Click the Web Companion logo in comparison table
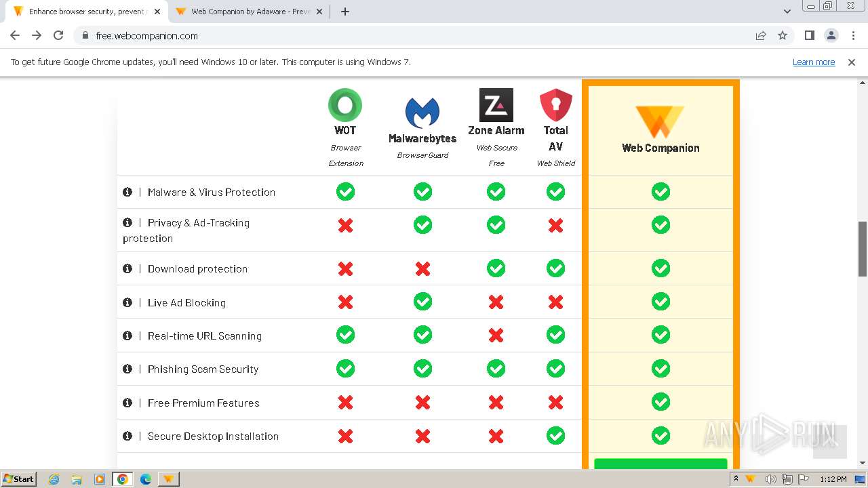 tap(660, 122)
